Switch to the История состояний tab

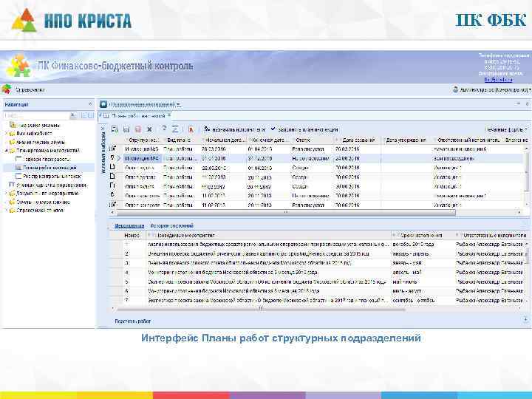172,225
